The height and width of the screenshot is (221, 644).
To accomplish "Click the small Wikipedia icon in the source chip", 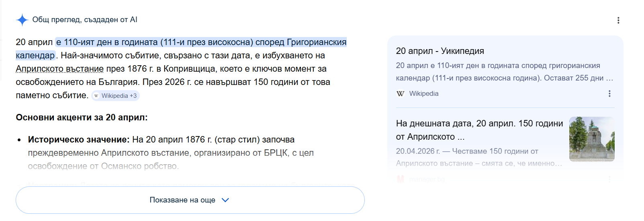I will [x=96, y=96].
